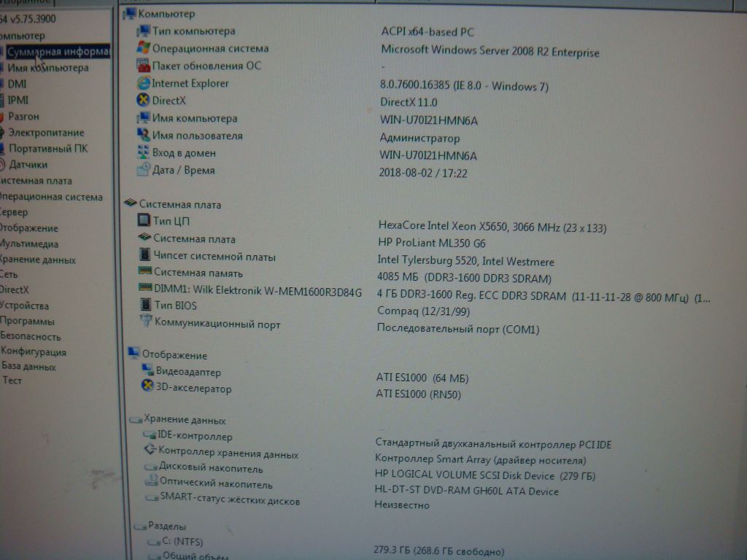Click the DirectX icon in the Компьютер section
Screen dimensions: 747x560
(143, 100)
